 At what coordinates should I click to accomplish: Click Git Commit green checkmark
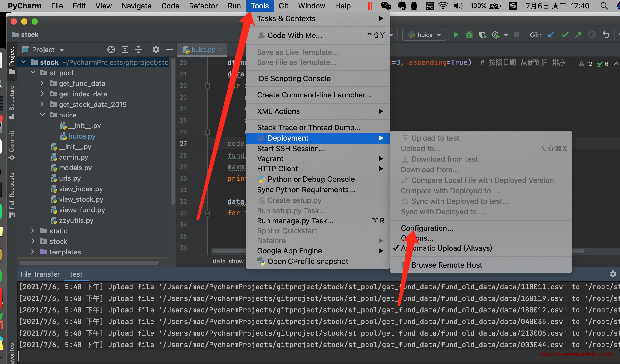[565, 35]
